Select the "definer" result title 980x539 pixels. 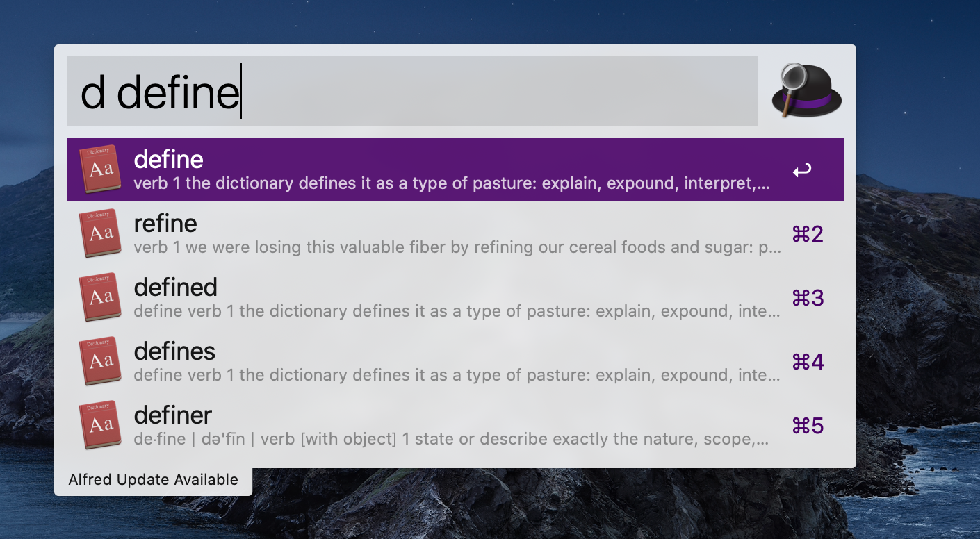coord(172,415)
